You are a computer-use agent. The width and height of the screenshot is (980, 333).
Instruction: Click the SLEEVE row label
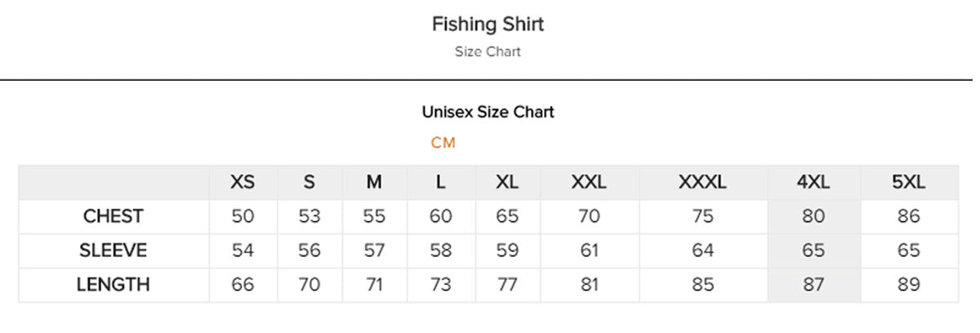[x=113, y=251]
